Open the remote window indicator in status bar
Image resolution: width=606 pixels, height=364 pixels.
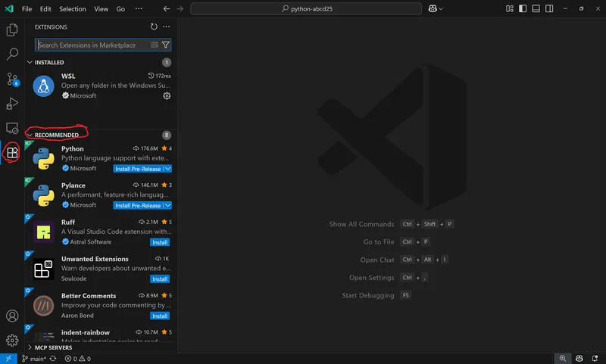[8, 359]
